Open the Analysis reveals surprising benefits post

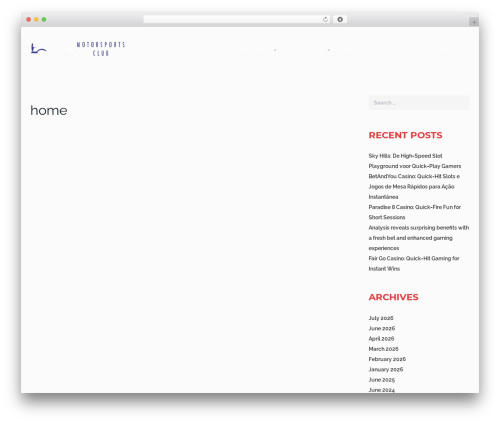(x=419, y=238)
